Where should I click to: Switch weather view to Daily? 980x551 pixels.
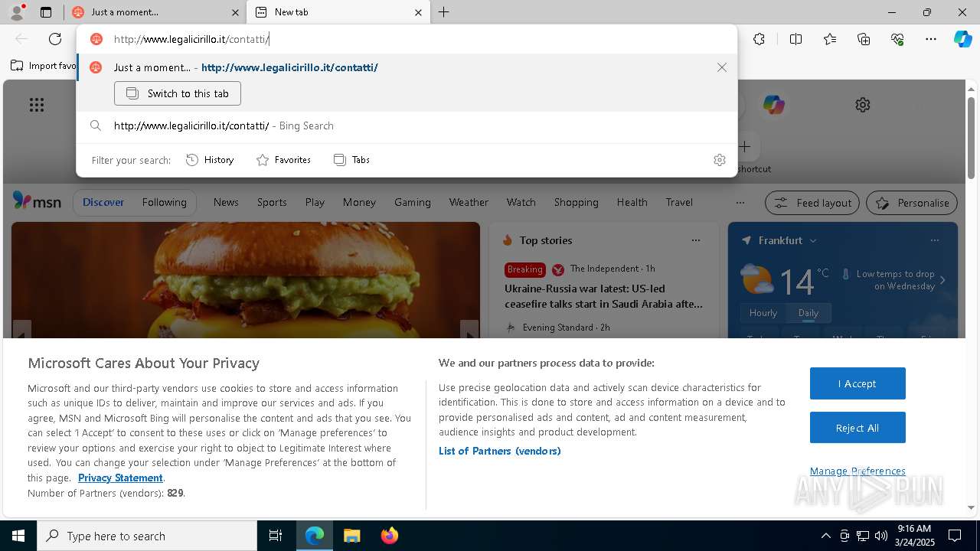click(x=808, y=313)
